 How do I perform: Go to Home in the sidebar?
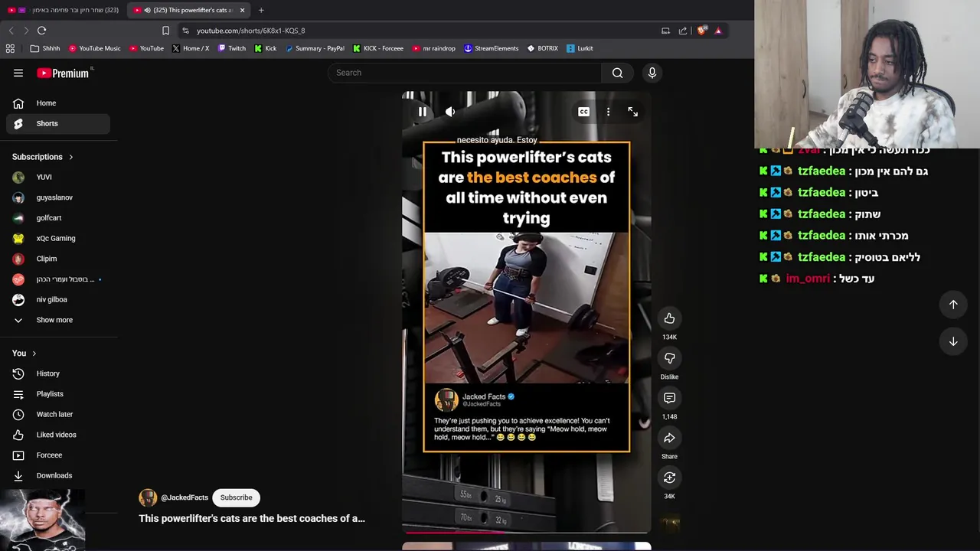[58, 103]
